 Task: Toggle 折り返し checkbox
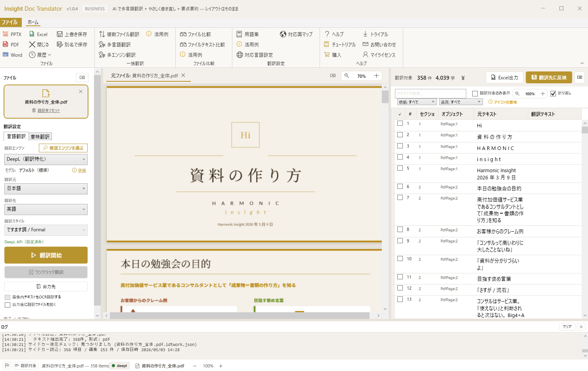(553, 94)
